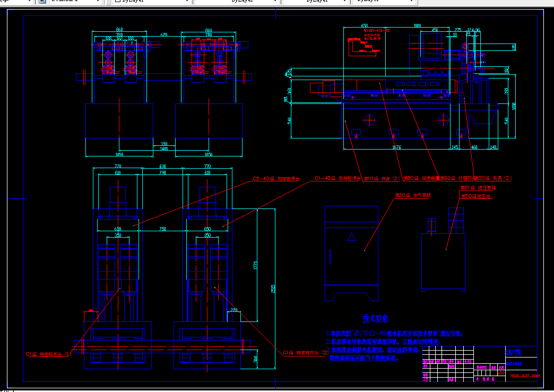
Task: Select the vertical '2515' dimension text
Action: tap(273, 289)
